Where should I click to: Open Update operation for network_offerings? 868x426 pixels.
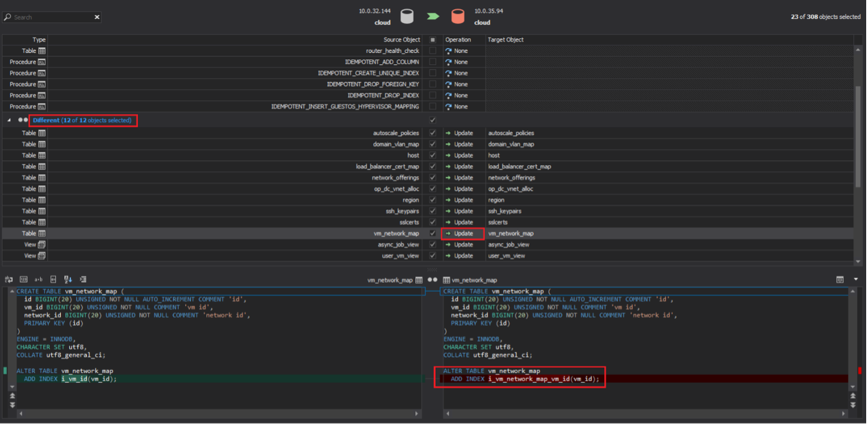point(464,178)
